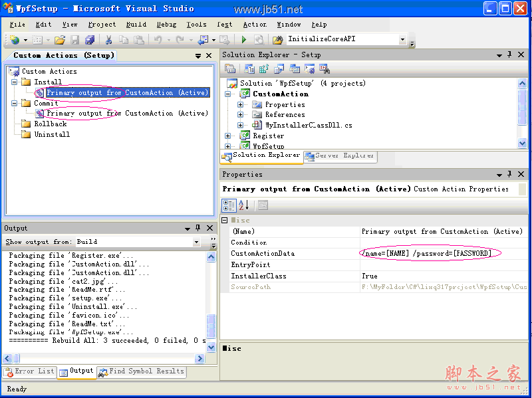Click the New Project toolbar icon
This screenshot has height=398, width=532.
[14, 40]
